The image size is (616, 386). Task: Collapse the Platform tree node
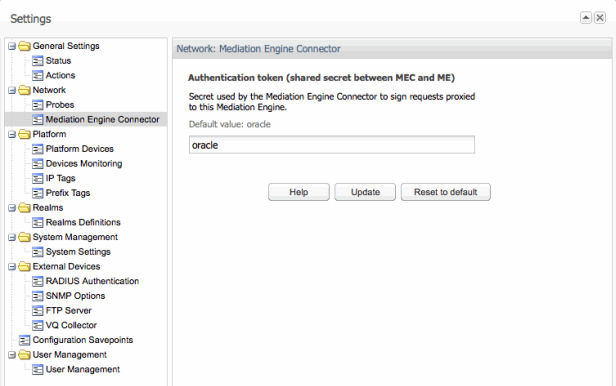point(12,135)
